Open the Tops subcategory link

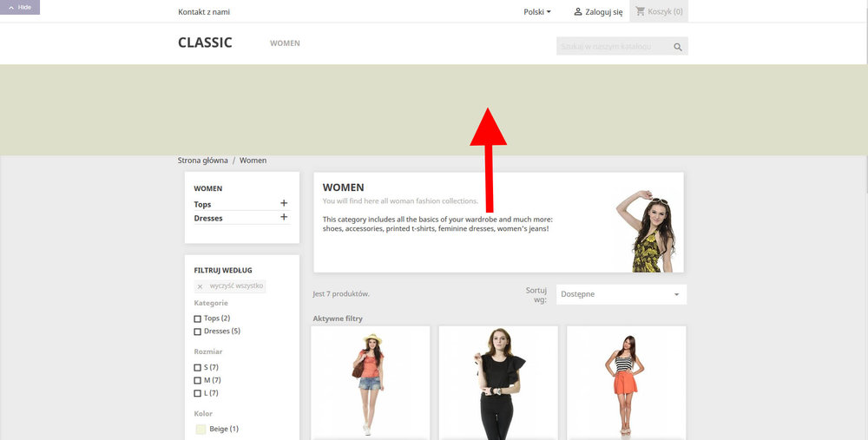click(x=202, y=204)
